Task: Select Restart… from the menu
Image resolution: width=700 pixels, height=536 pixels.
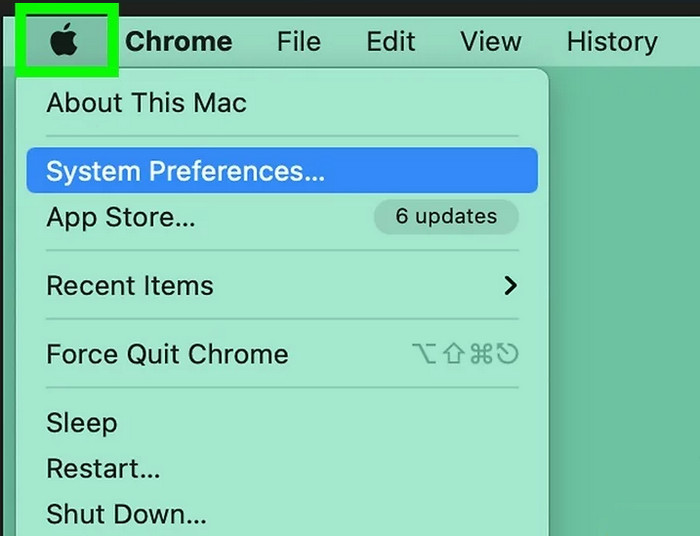Action: pyautogui.click(x=282, y=469)
